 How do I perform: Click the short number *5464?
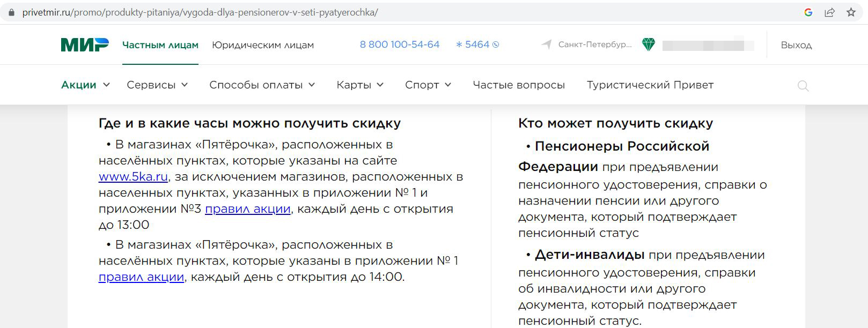(x=473, y=44)
